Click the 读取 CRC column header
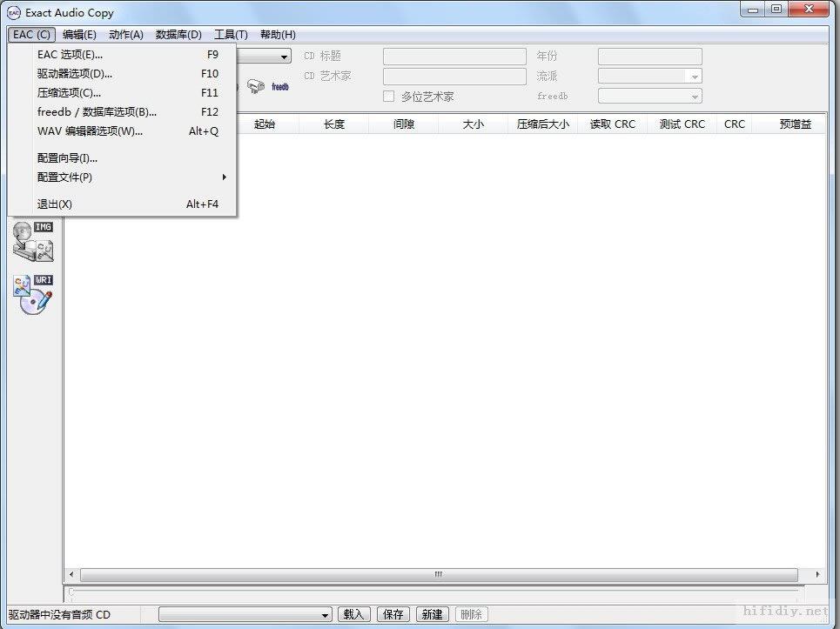The image size is (840, 629). point(612,124)
